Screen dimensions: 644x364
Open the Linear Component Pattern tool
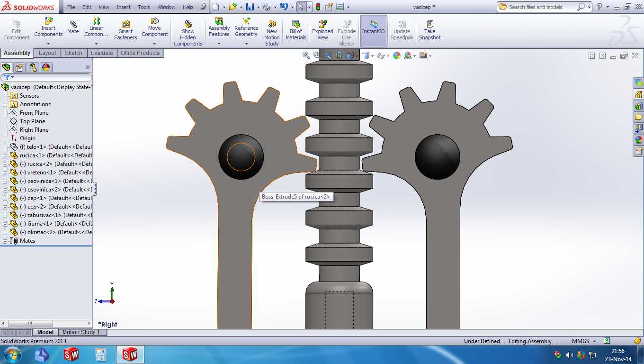pyautogui.click(x=96, y=27)
